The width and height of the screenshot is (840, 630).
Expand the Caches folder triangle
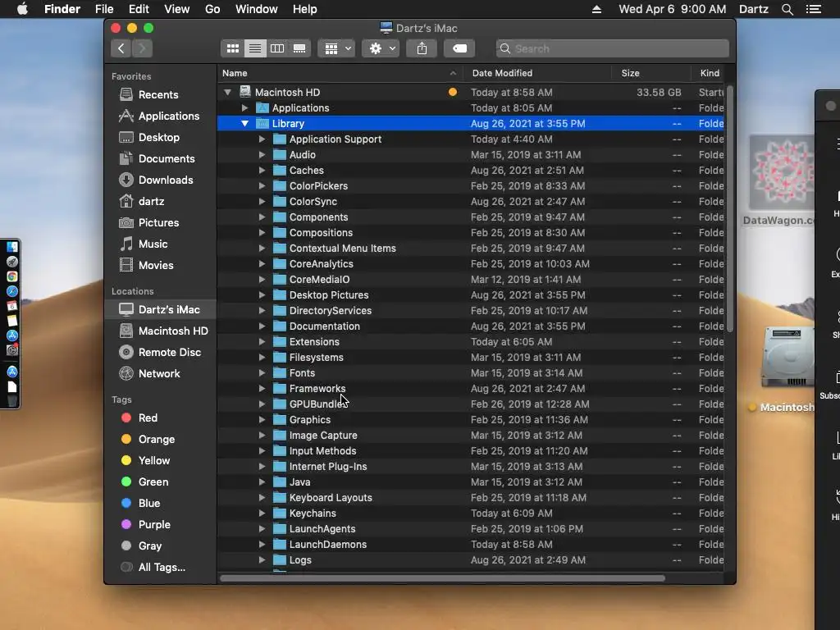262,171
